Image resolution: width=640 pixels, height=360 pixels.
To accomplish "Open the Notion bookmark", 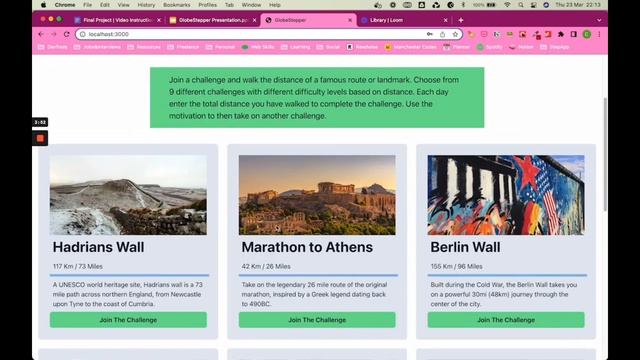I will click(x=521, y=47).
